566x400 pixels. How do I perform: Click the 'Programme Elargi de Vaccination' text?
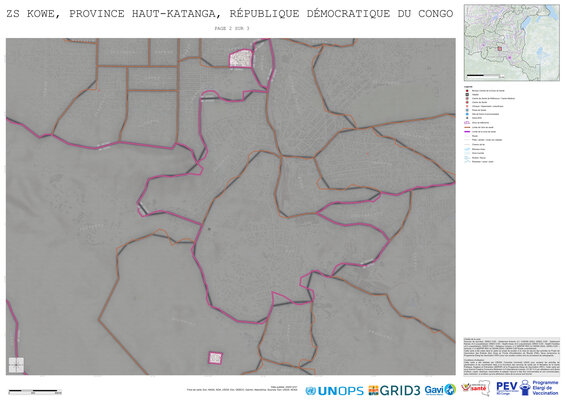point(545,388)
